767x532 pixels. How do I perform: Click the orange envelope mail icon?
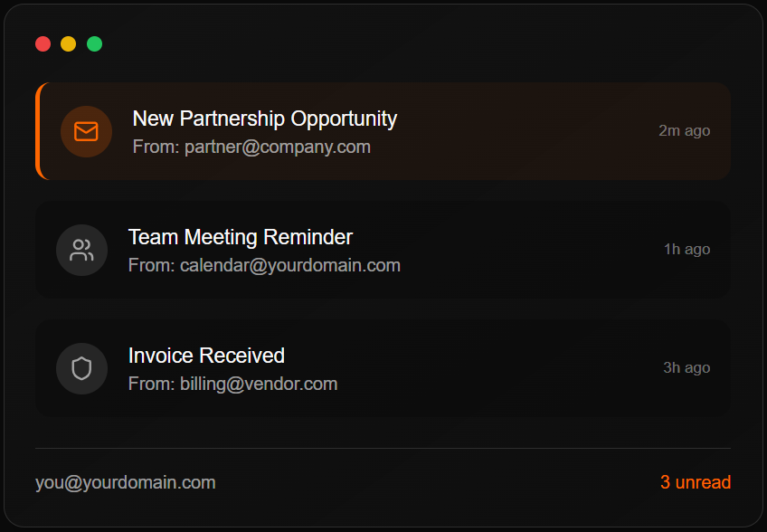pos(86,132)
